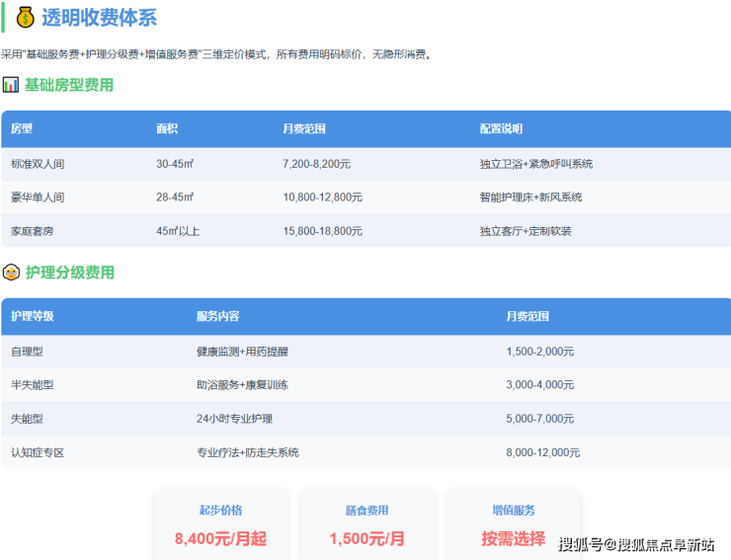The image size is (731, 560).
Task: Click the 家庭套房 row label
Action: click(x=32, y=231)
